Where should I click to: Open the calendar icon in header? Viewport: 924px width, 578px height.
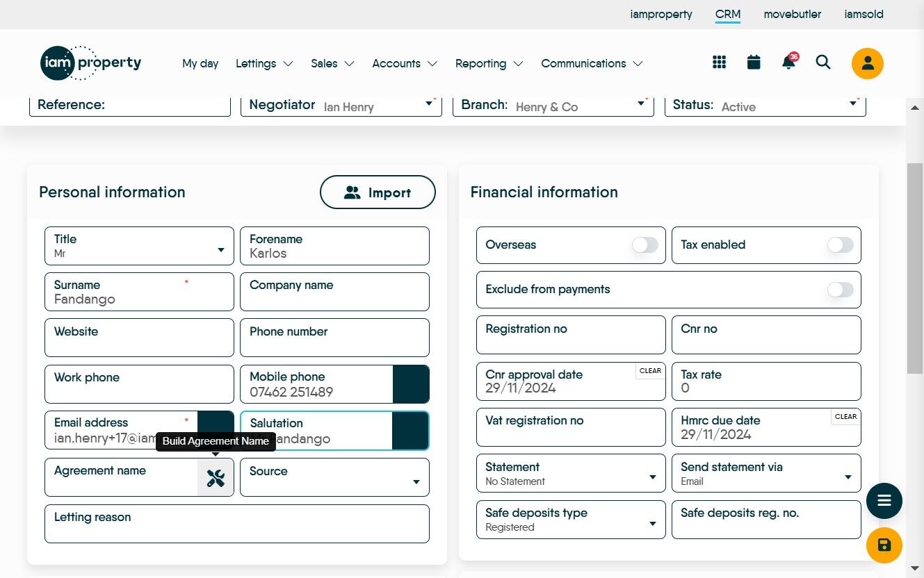[754, 63]
